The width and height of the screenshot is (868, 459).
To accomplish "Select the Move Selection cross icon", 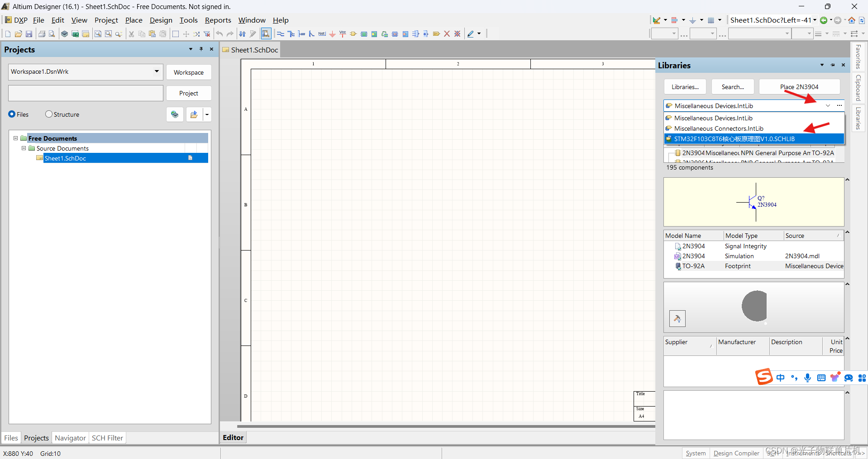I will tap(186, 34).
